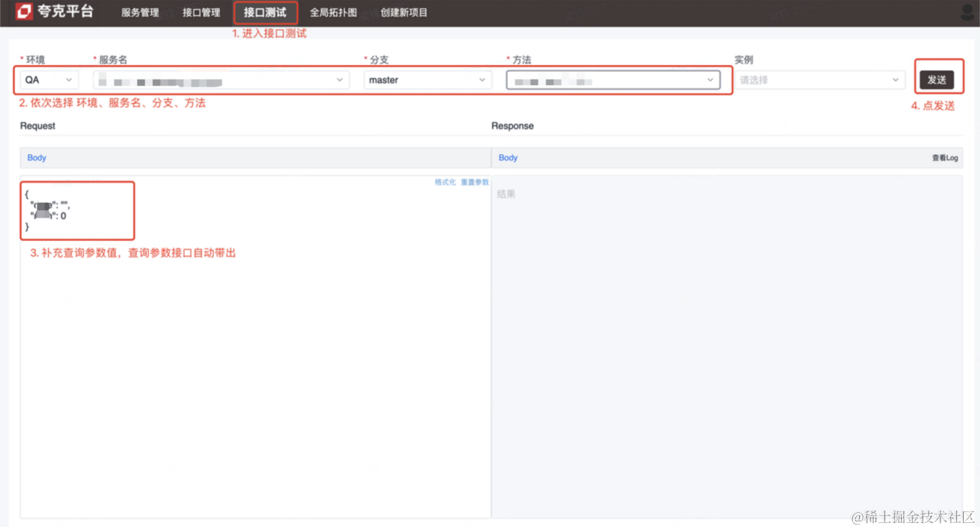
Task: Open the user avatar menu
Action: point(967,12)
